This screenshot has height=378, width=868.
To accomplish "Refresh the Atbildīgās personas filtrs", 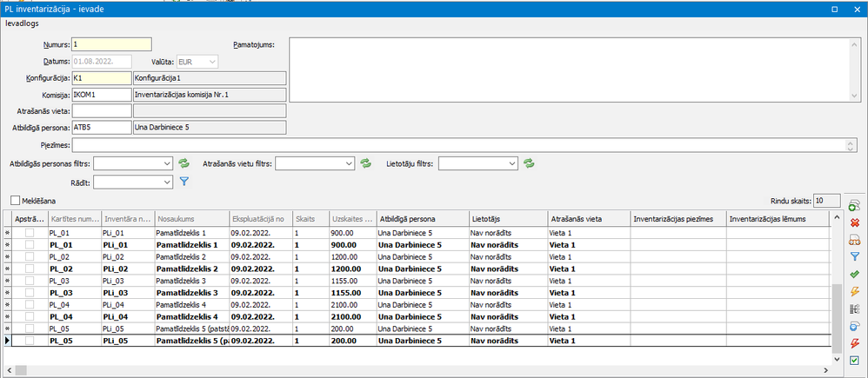I will click(184, 162).
